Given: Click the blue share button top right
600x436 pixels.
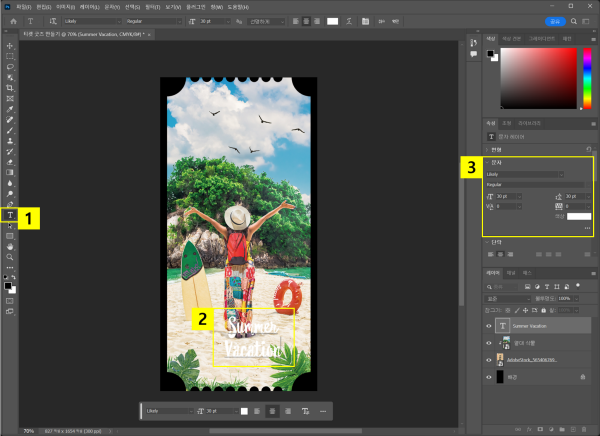Looking at the screenshot, I should pos(555,19).
